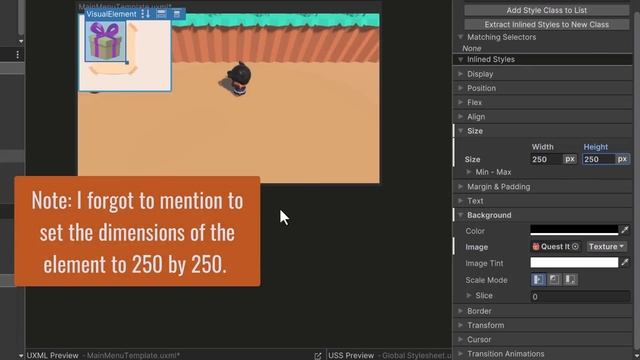The image size is (640, 360).
Task: Click the gift box image in the canvas
Action: tap(105, 41)
